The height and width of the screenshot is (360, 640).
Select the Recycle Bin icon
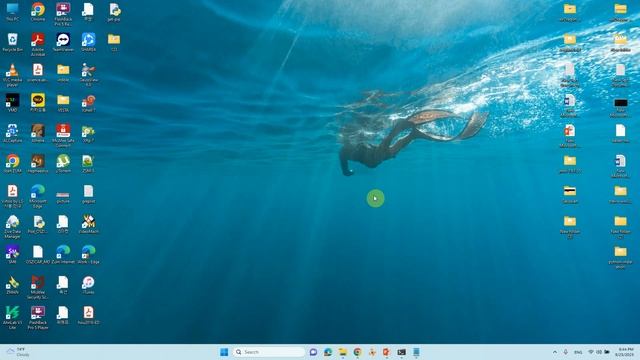point(13,42)
